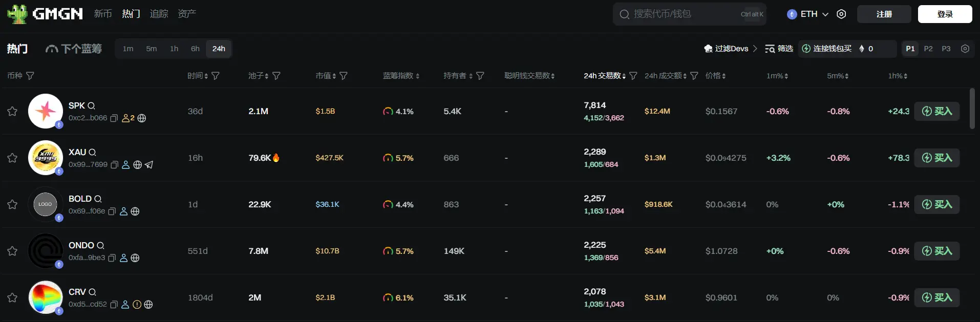Viewport: 980px width, 322px height.
Task: Click the CRV warning alert icon
Action: [x=137, y=305]
